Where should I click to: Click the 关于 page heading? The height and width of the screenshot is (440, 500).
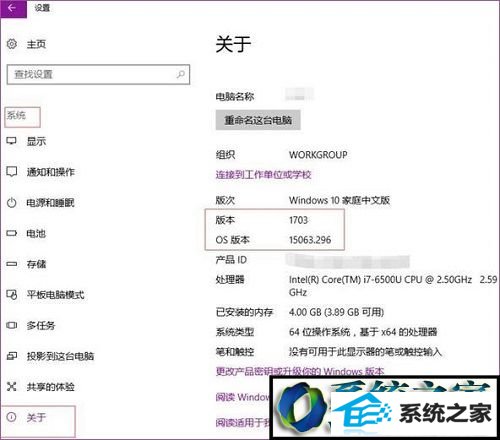pos(233,44)
